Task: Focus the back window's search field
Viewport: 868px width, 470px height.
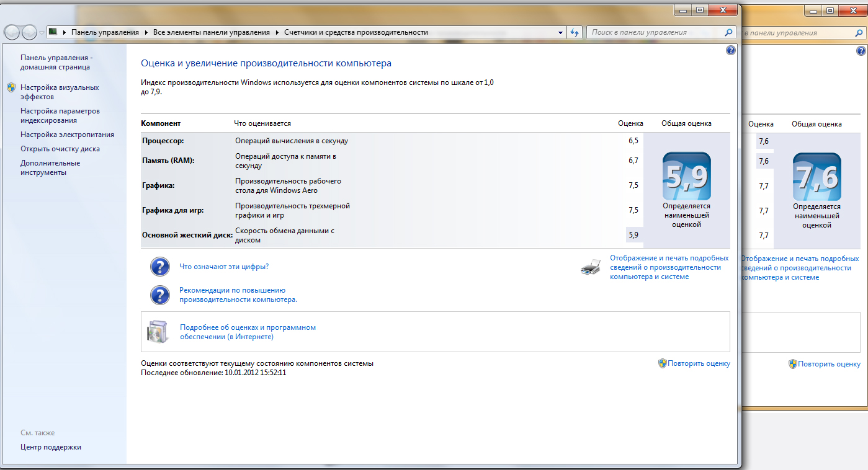Action: pos(803,33)
